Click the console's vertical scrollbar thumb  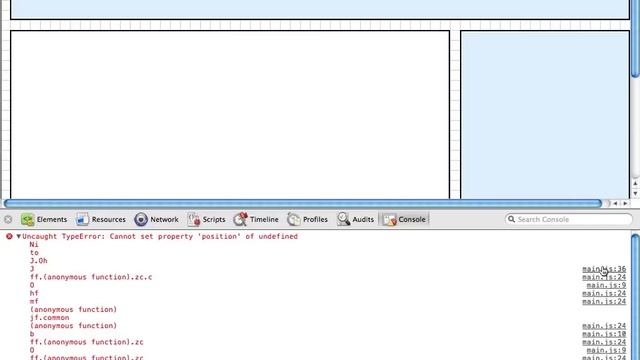click(x=635, y=297)
